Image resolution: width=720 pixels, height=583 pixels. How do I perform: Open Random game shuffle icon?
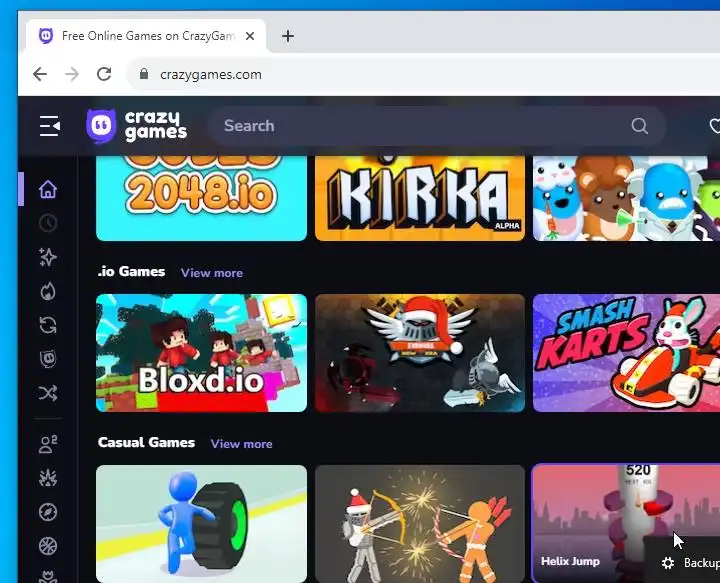[48, 393]
